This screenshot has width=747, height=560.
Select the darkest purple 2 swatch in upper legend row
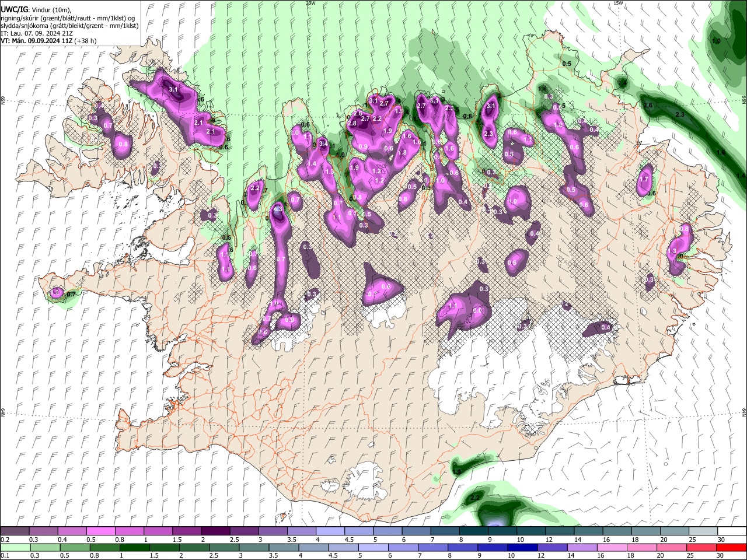[215, 531]
